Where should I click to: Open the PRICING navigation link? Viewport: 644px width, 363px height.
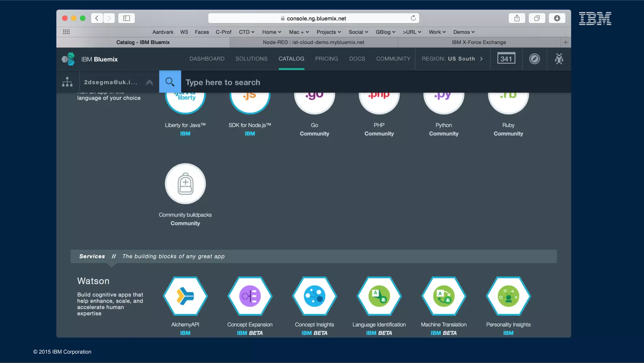click(x=326, y=59)
